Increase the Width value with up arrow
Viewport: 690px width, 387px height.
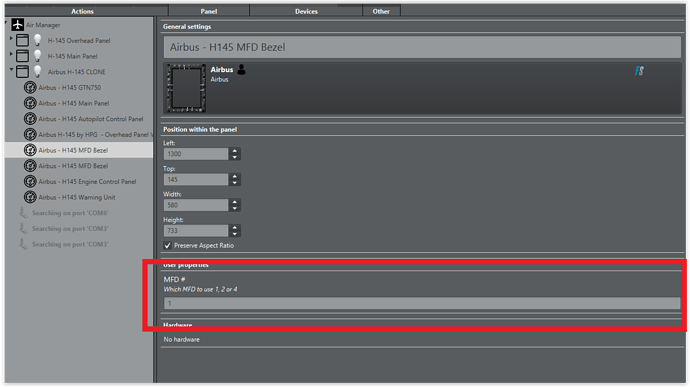click(235, 202)
